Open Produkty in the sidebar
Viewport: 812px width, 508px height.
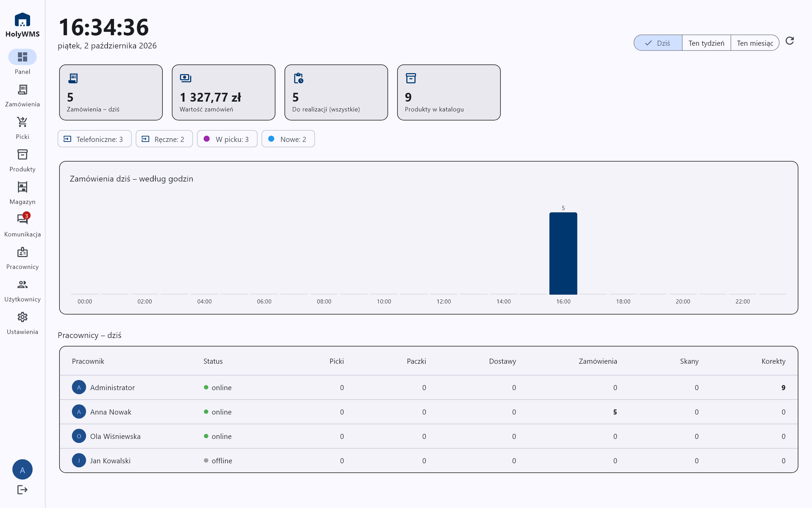point(22,161)
